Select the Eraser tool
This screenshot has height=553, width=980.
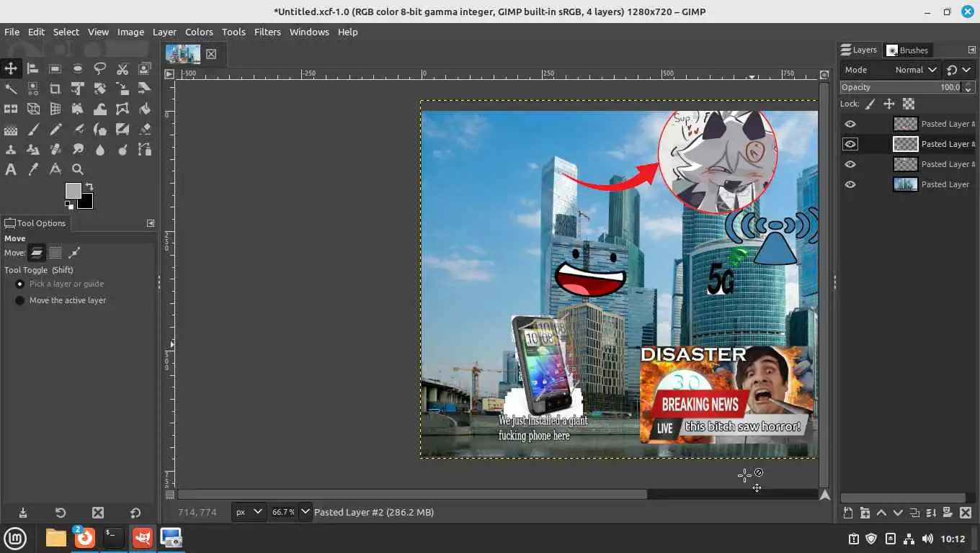[x=144, y=130]
